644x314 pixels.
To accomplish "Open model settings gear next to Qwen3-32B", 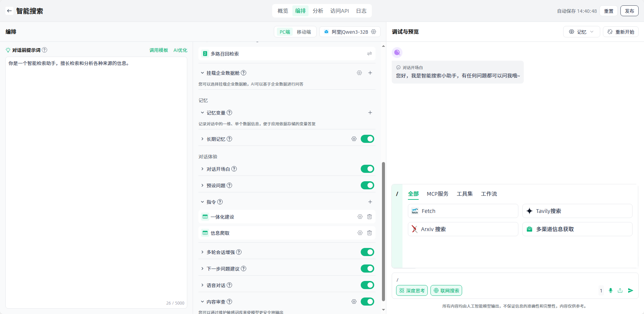I will [x=374, y=32].
